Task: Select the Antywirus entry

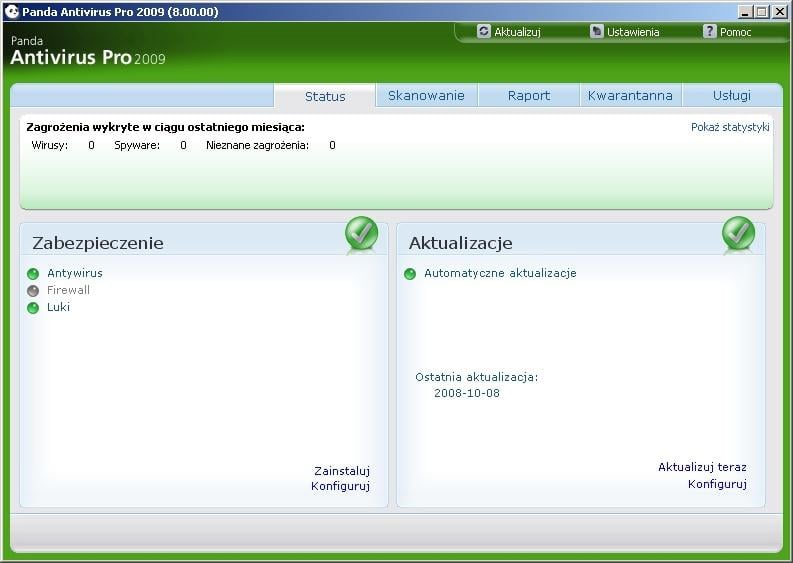Action: (x=75, y=273)
